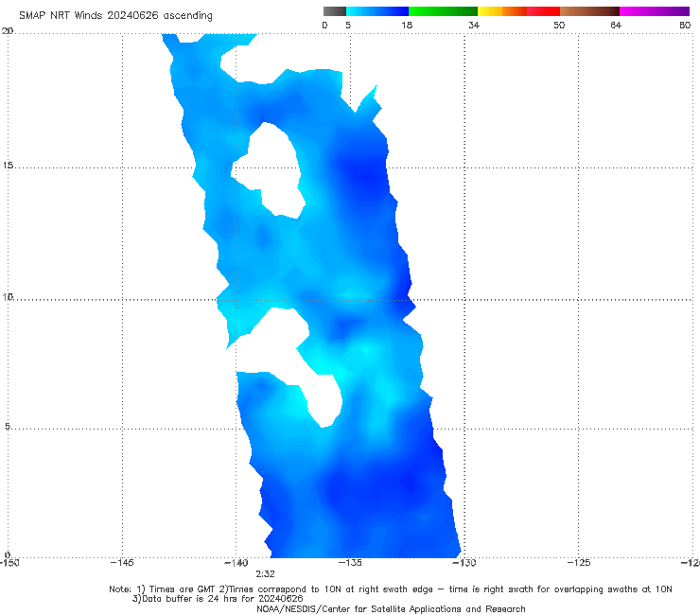Click colorbar label '64'
The width and height of the screenshot is (700, 615).
(616, 25)
